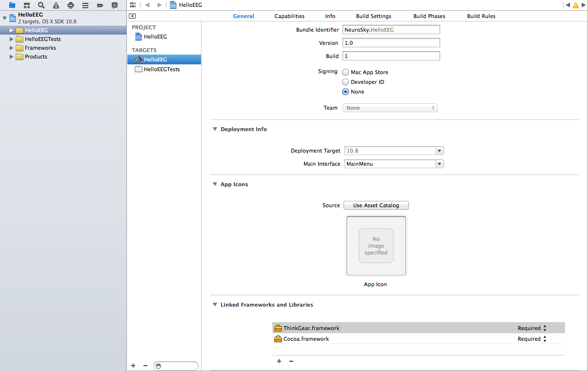
Task: Open the Breakpoint navigator
Action: tap(100, 5)
